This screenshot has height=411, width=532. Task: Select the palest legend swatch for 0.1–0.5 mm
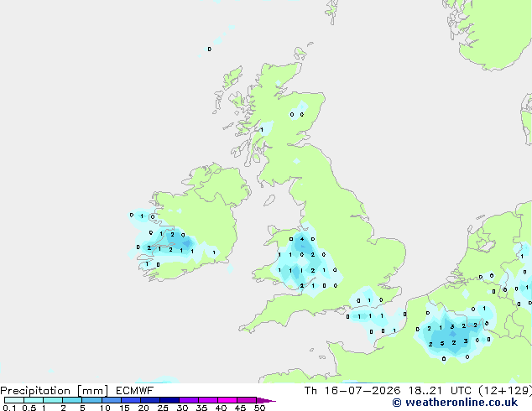click(14, 400)
